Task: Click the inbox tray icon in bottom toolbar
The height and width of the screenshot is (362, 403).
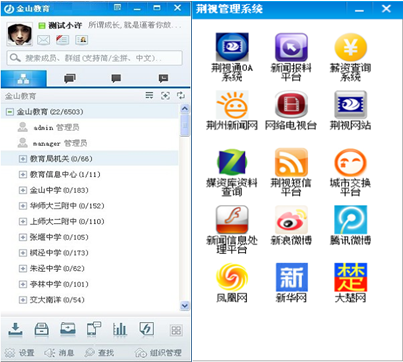Action: pos(68,329)
